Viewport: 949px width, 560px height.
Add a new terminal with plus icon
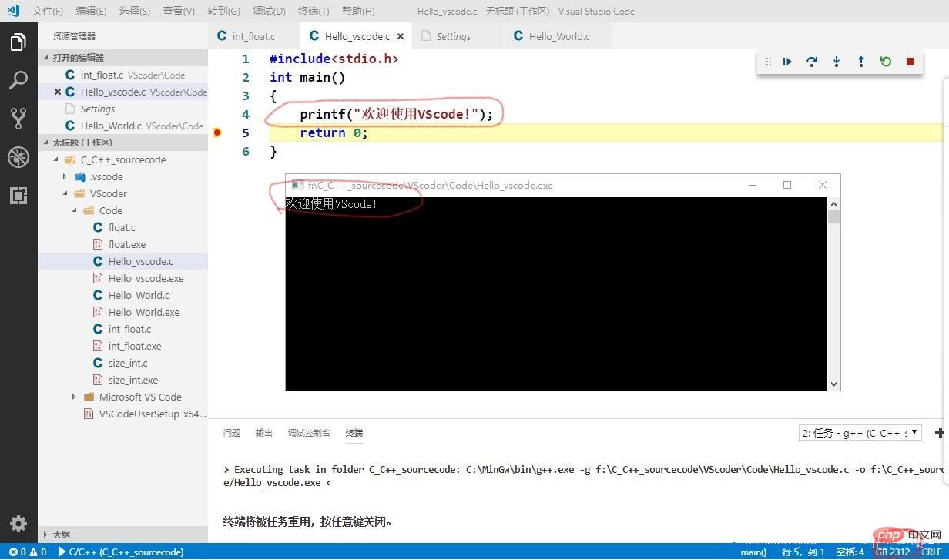939,433
